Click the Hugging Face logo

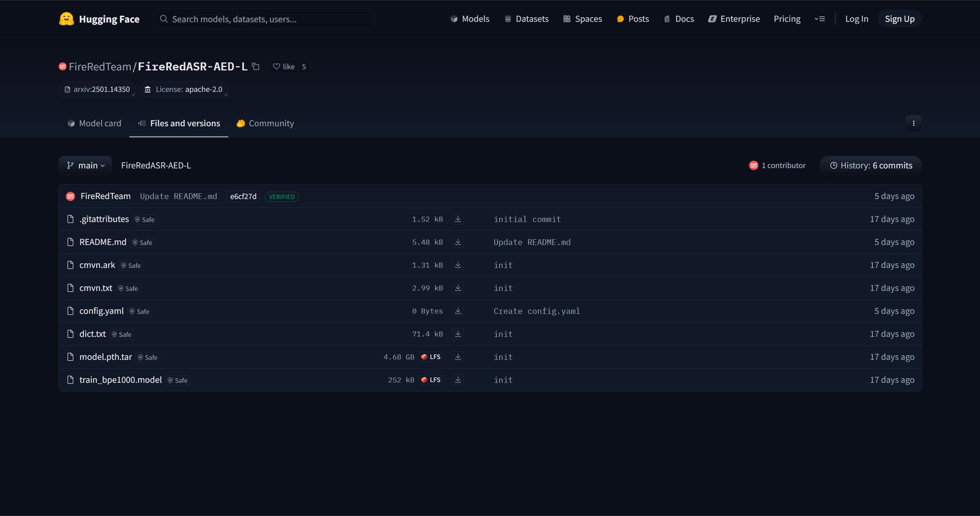99,19
